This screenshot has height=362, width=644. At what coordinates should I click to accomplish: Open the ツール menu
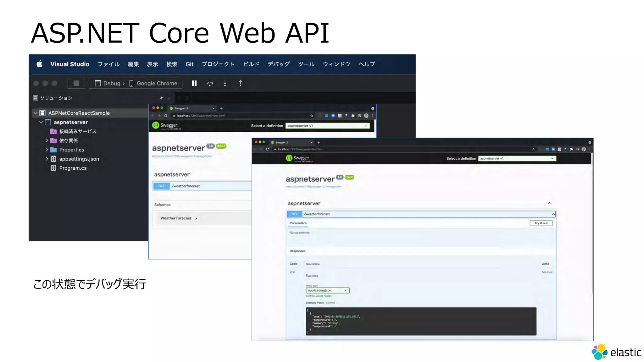pyautogui.click(x=306, y=64)
